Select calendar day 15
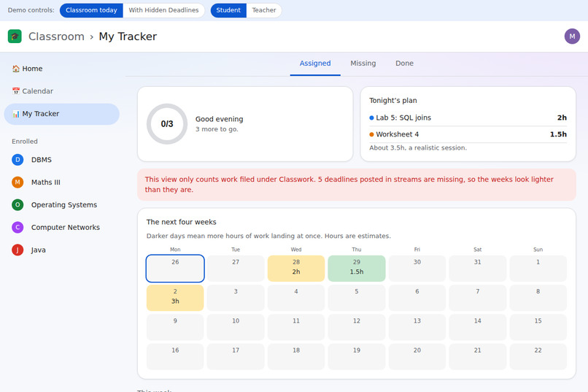The width and height of the screenshot is (588, 392). 538,327
